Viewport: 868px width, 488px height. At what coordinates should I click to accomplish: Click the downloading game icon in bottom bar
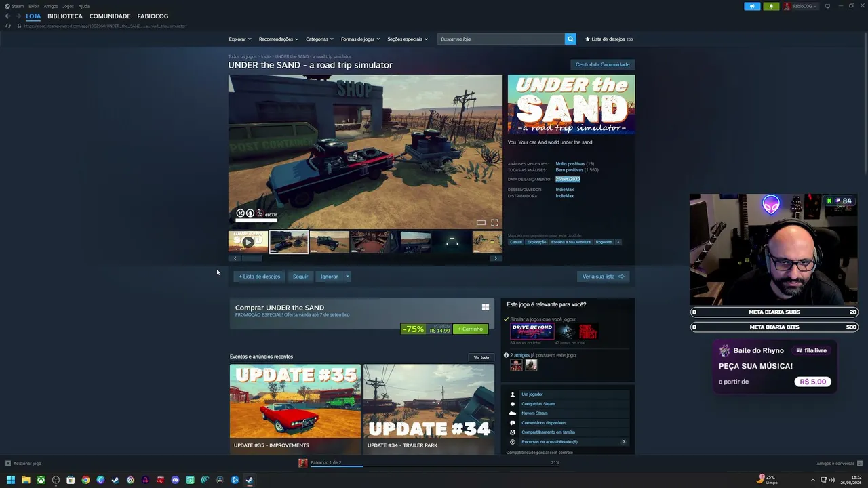[x=303, y=463]
